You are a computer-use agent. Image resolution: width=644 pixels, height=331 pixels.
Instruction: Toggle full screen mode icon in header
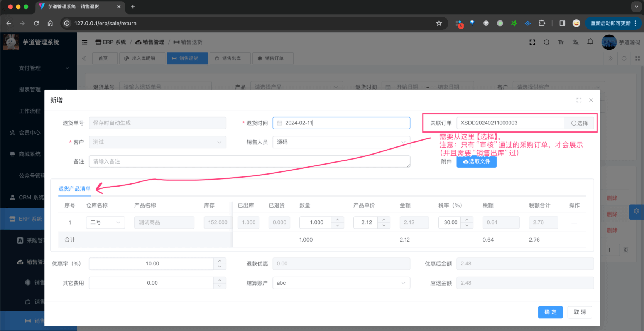(532, 42)
